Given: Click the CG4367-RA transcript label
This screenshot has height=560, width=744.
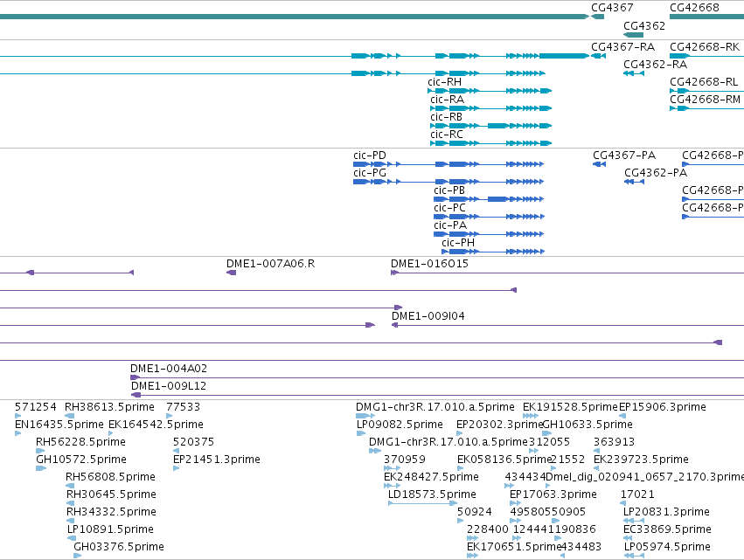Looking at the screenshot, I should pos(622,47).
